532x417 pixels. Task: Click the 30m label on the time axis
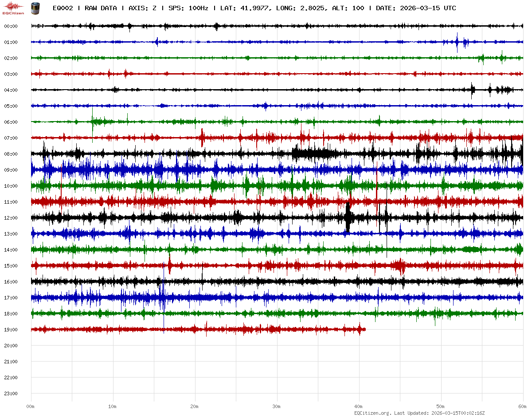[x=277, y=406]
